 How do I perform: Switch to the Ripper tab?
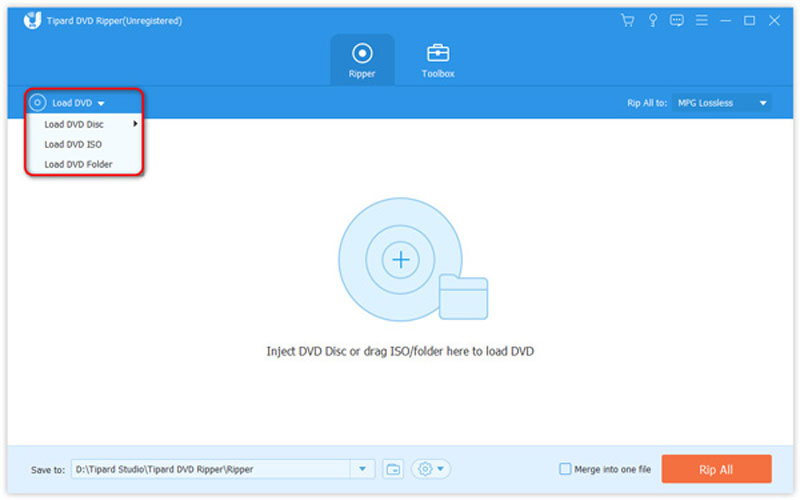(362, 59)
